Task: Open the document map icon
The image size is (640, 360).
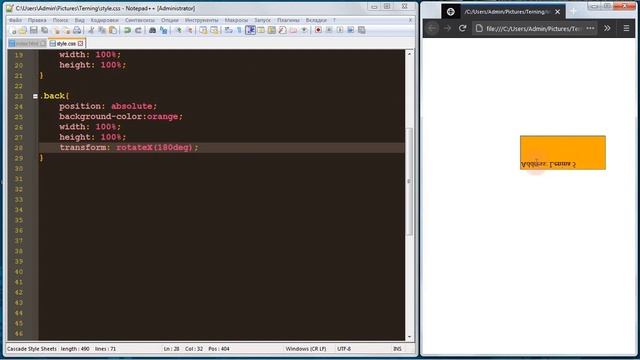Action: pyautogui.click(x=271, y=30)
